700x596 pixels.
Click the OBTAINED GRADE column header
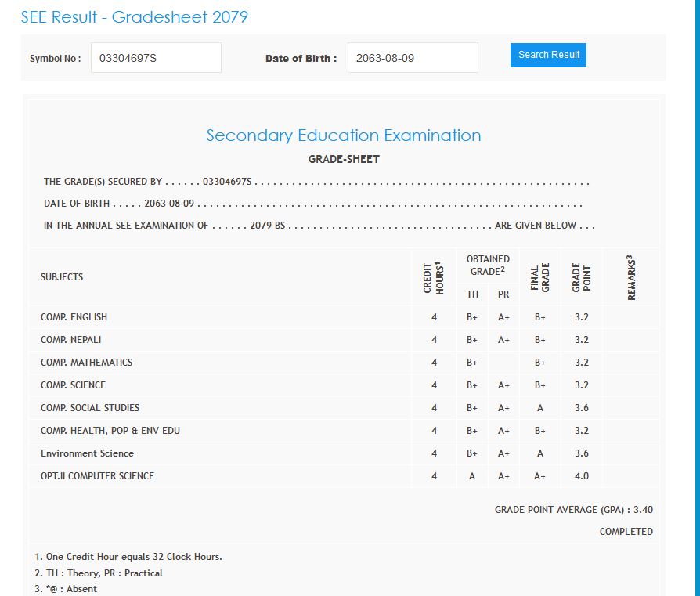pyautogui.click(x=488, y=265)
